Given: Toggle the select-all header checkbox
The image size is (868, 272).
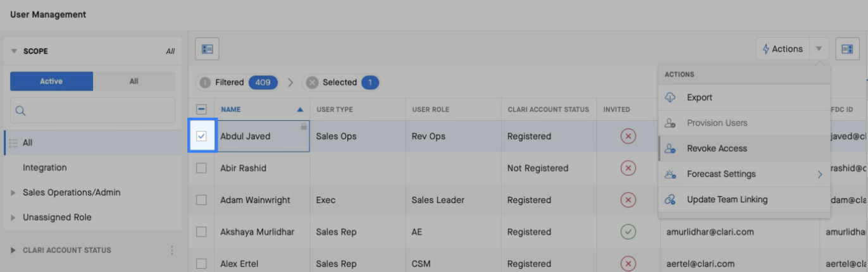Looking at the screenshot, I should [202, 109].
